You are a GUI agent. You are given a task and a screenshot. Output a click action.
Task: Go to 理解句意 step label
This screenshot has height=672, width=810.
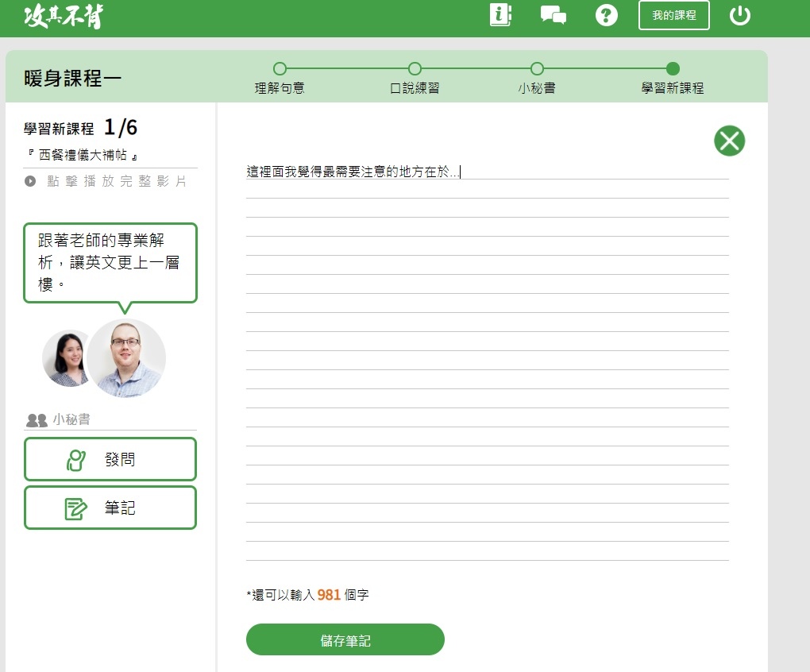(280, 88)
